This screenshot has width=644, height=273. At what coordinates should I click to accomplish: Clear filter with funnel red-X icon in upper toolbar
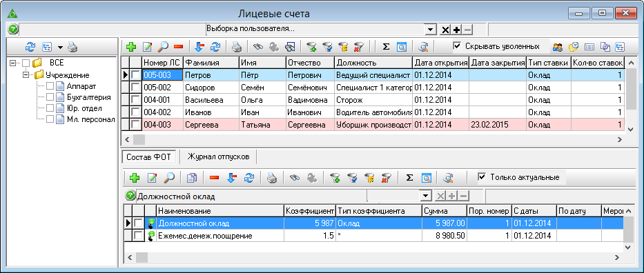click(x=358, y=47)
